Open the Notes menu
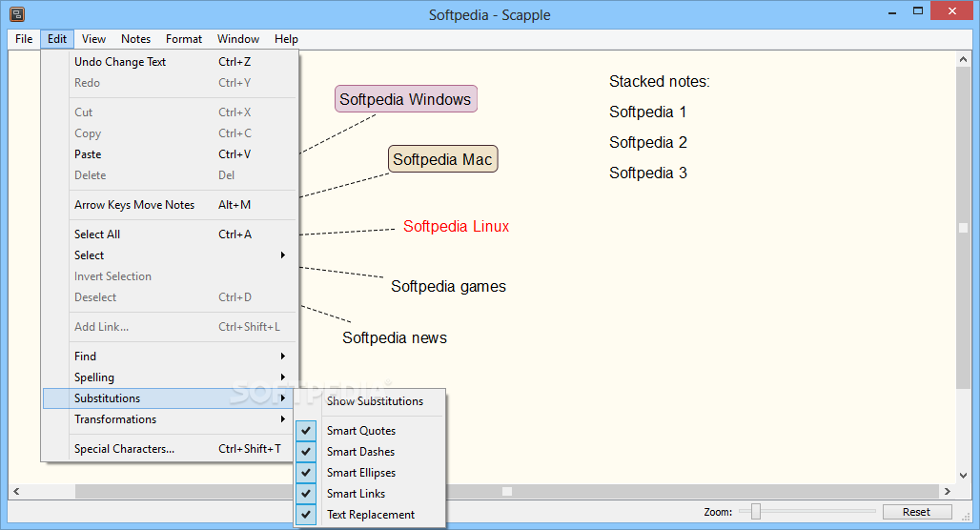Viewport: 980px width, 530px height. pyautogui.click(x=135, y=39)
